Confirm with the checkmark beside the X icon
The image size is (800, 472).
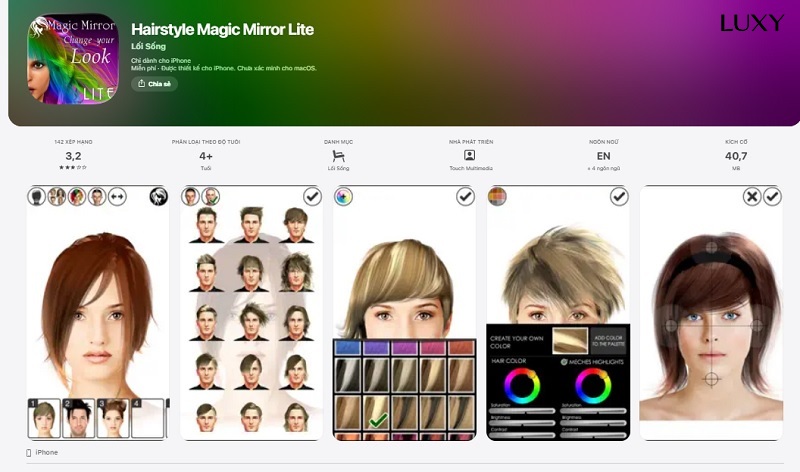tap(772, 196)
